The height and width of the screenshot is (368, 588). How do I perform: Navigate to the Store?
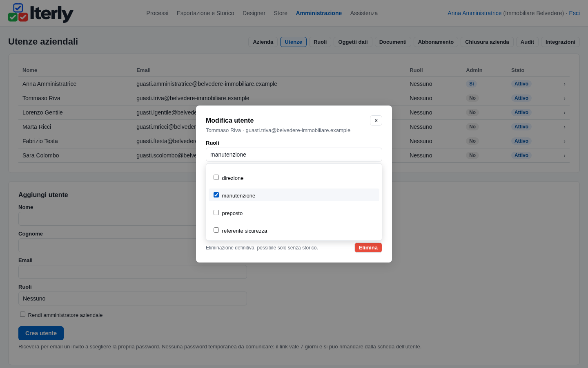click(281, 13)
